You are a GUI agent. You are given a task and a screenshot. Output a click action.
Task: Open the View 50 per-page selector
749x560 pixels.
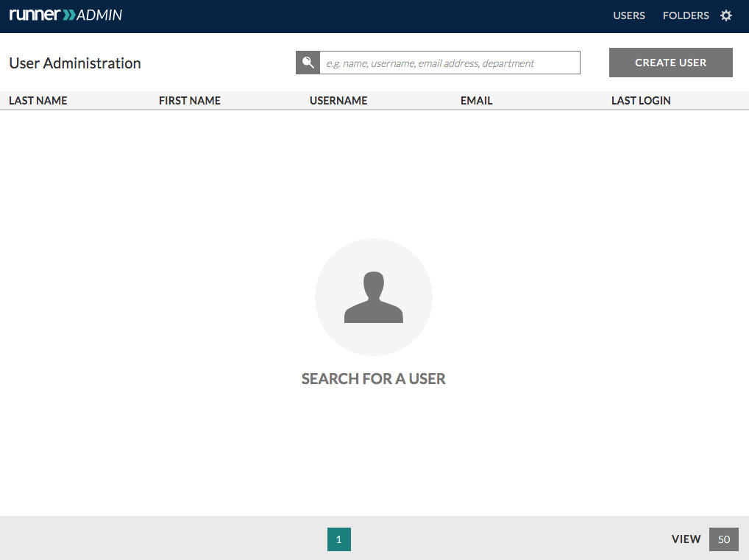(x=724, y=539)
